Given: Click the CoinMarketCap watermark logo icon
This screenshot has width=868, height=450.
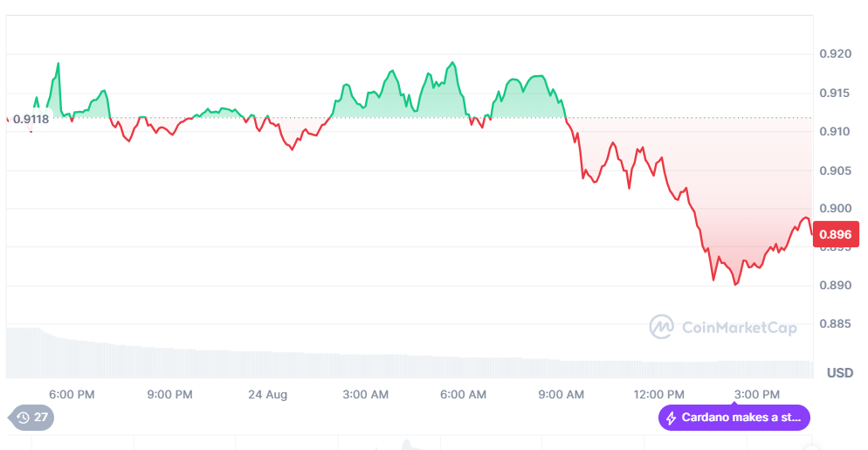Looking at the screenshot, I should click(x=661, y=327).
